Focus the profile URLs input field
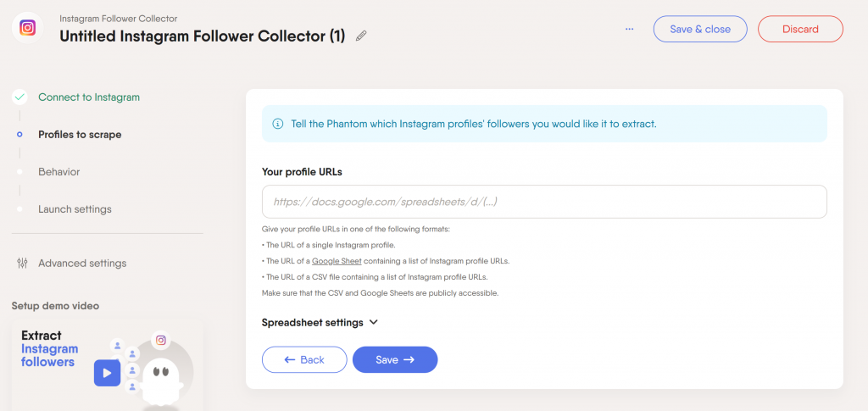868x411 pixels. (x=544, y=203)
